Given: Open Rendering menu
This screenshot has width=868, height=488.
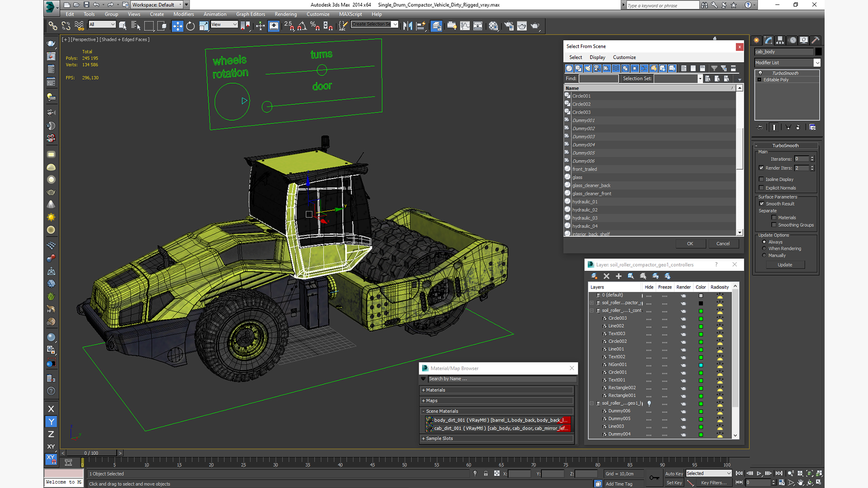Looking at the screenshot, I should pyautogui.click(x=286, y=14).
